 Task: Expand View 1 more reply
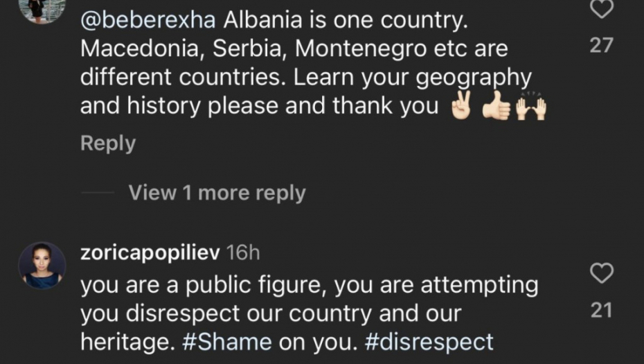(217, 193)
